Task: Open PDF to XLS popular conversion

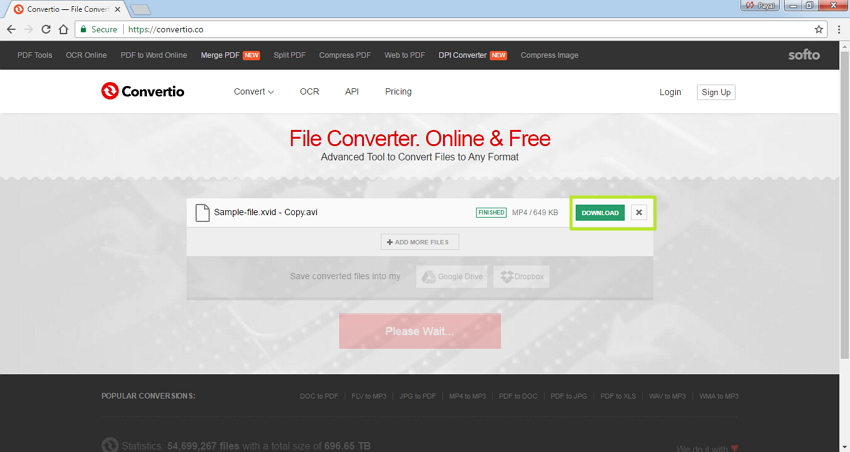Action: 618,396
